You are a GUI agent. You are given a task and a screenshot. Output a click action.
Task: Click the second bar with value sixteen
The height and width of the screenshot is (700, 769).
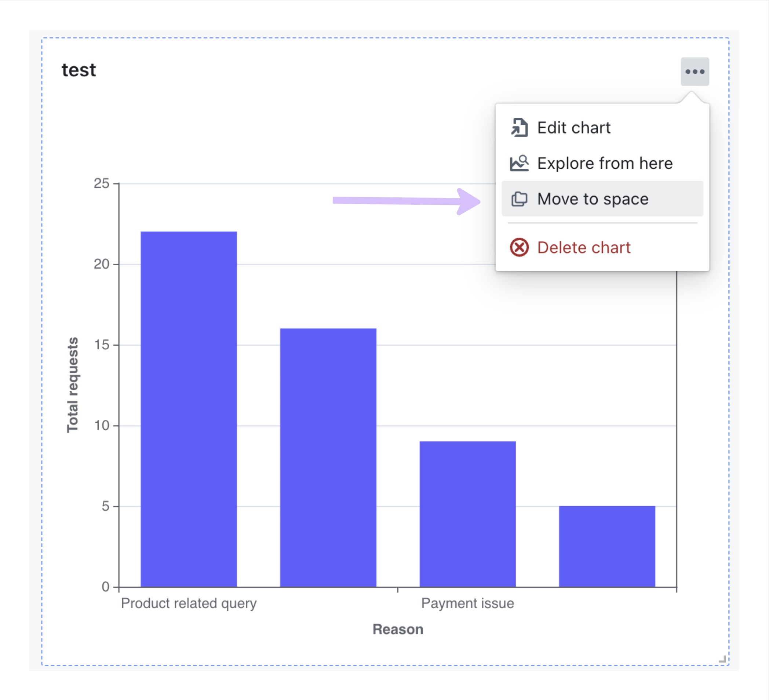click(x=328, y=457)
